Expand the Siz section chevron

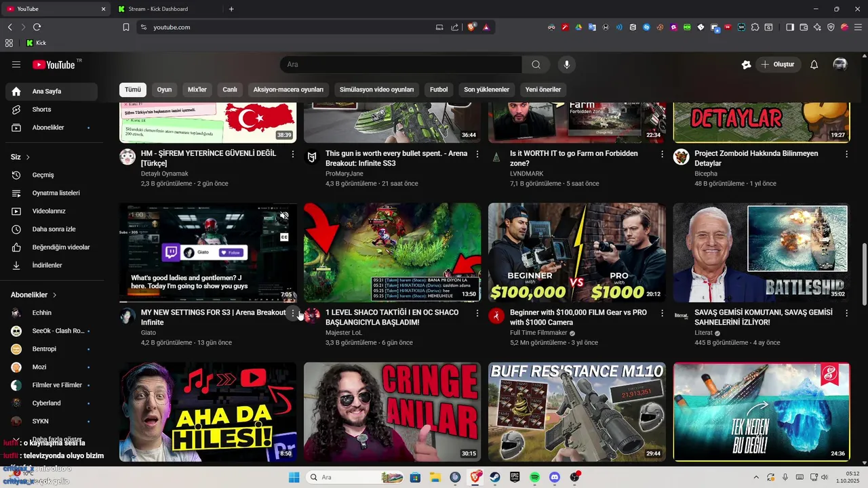click(x=28, y=157)
